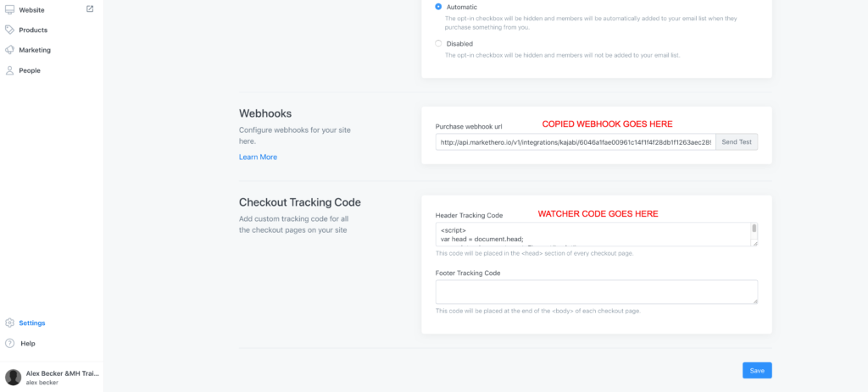This screenshot has width=868, height=392.
Task: Open the Marketing menu item
Action: pos(35,50)
